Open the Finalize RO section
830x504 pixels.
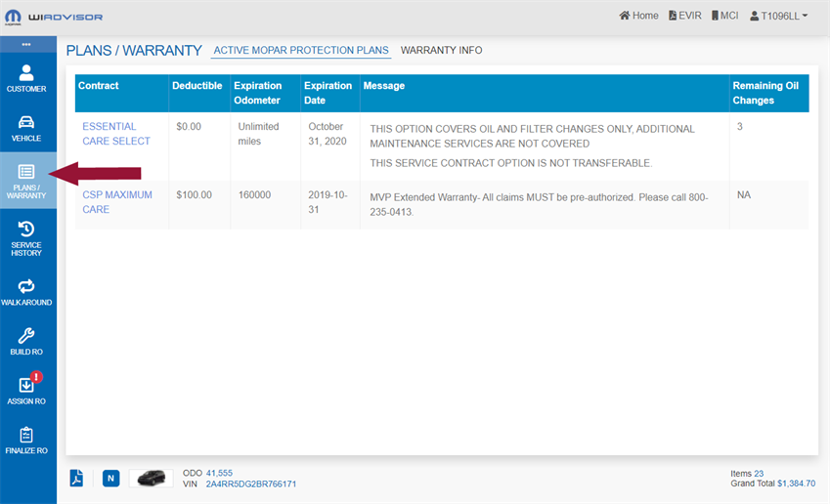[26, 440]
